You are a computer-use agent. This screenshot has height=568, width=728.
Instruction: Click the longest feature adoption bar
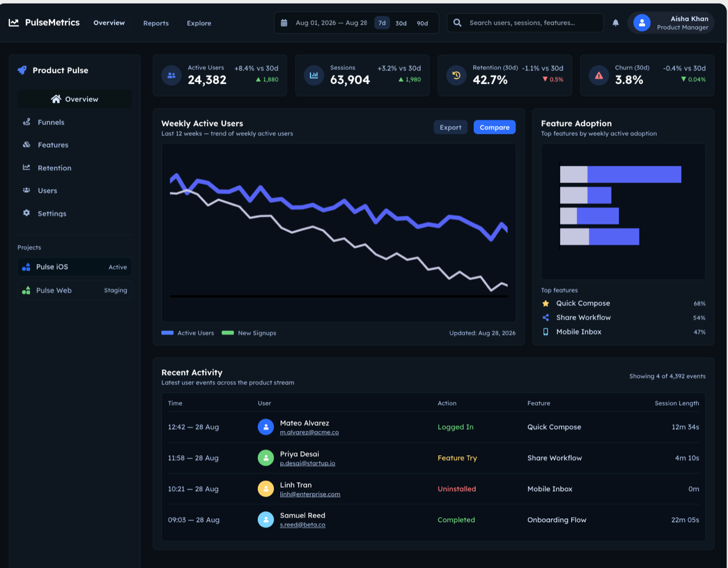click(620, 175)
